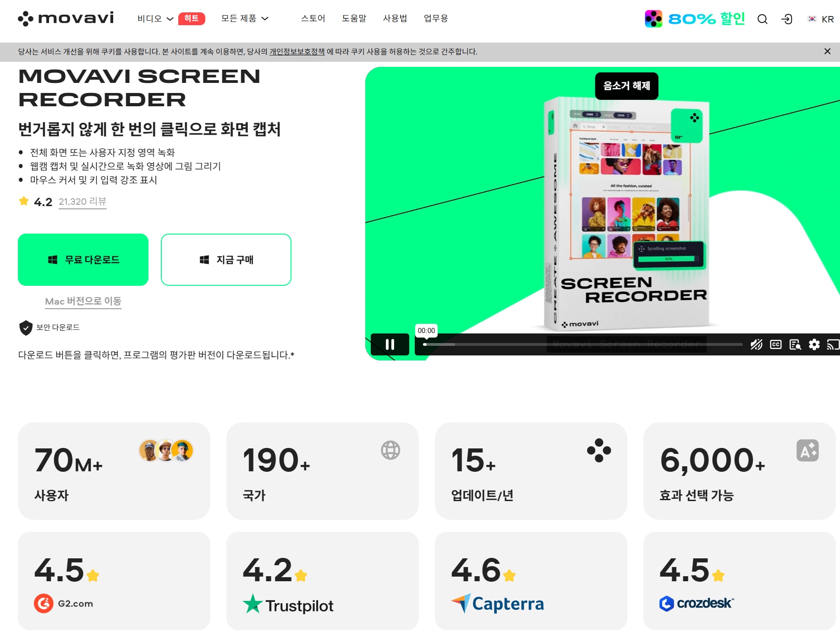The height and width of the screenshot is (633, 840).
Task: Click the colorful 80% 할인 promo icon
Action: point(653,19)
